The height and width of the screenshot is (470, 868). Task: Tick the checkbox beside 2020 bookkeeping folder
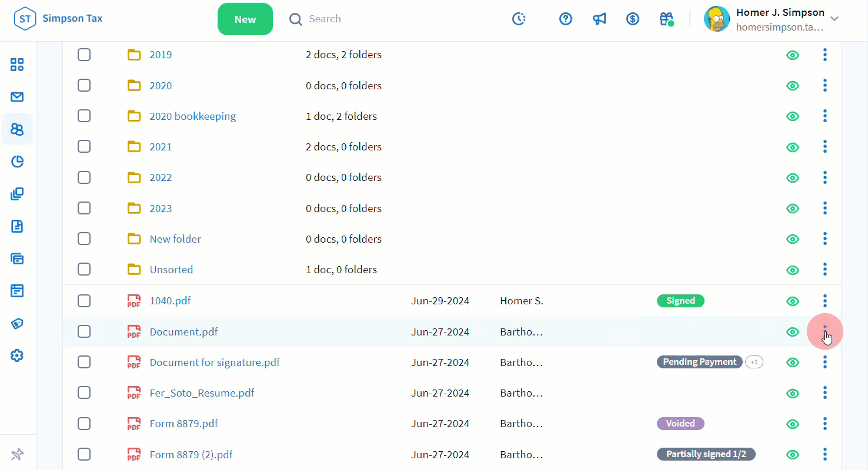pos(84,116)
